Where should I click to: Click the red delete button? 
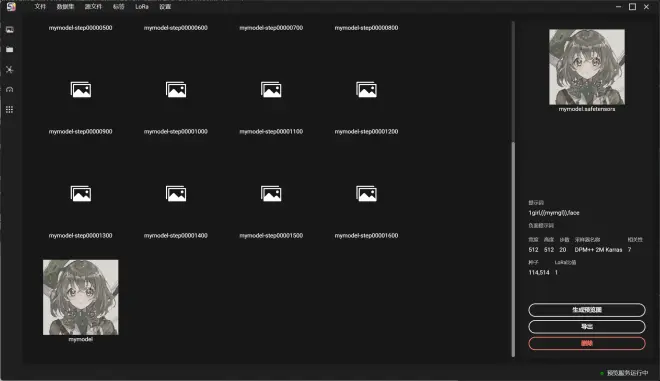587,344
